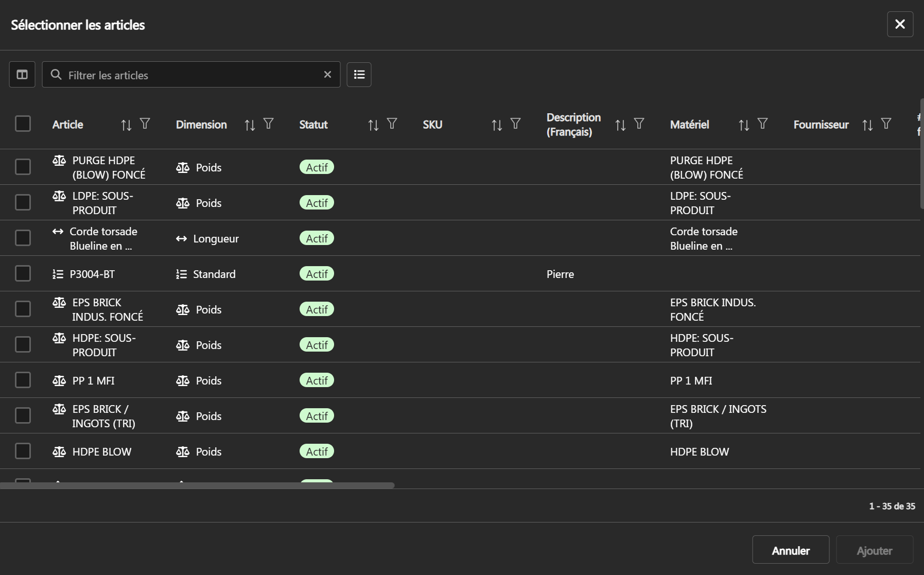Open filter for Statut column
The height and width of the screenshot is (575, 924).
coord(392,124)
